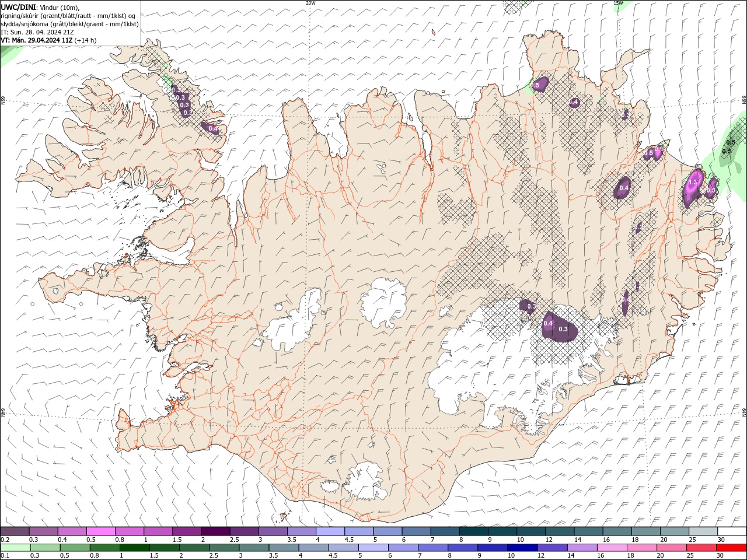
Task: Click the 'rigning/skúrir' legend description line
Action: click(x=69, y=16)
